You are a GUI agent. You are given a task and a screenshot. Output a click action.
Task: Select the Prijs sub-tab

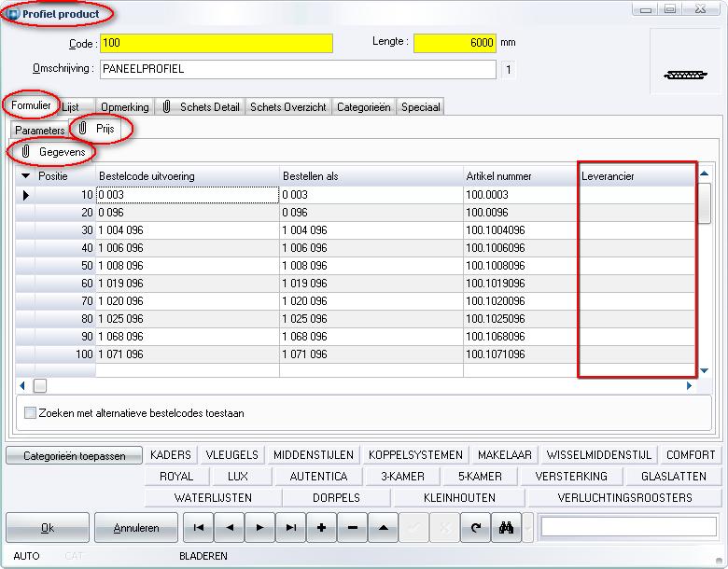point(98,129)
